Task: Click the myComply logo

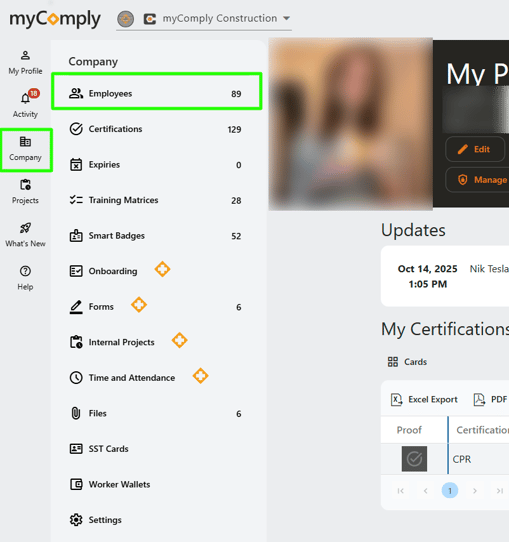Action: point(55,19)
